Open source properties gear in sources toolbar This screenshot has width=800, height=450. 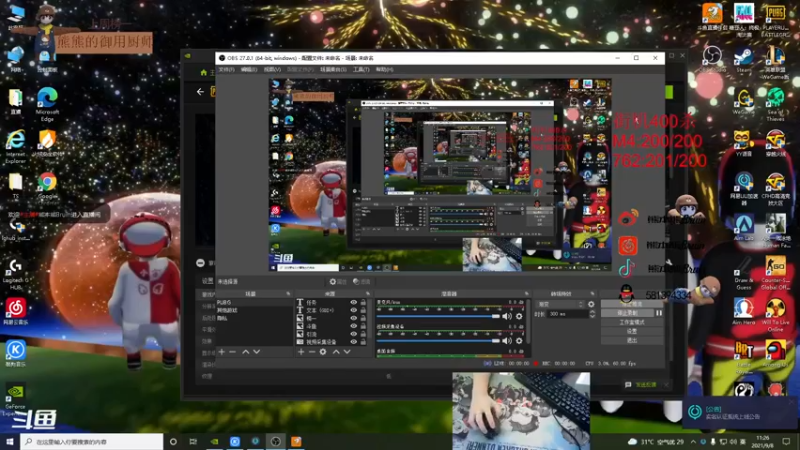tap(323, 352)
